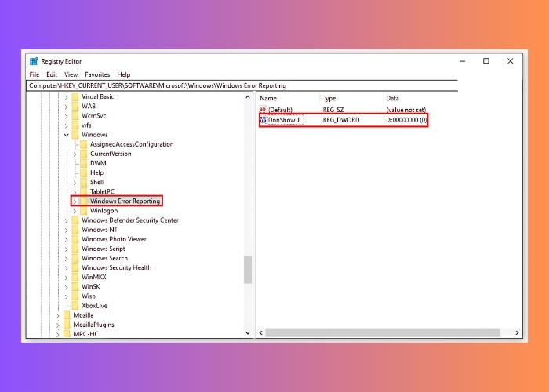Select the Windows Error Reporting folder icon
Viewport: 549px width, 392px height.
(x=84, y=201)
